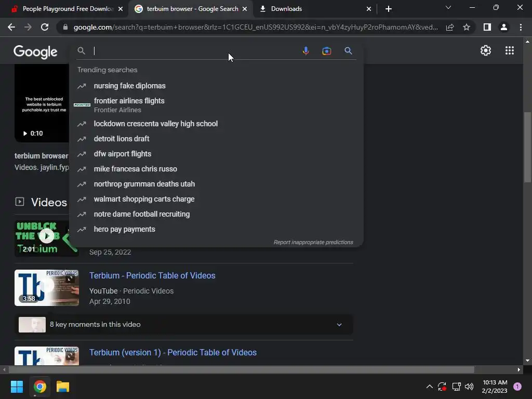Click the scroll down arrow
The height and width of the screenshot is (399, 532).
click(527, 361)
